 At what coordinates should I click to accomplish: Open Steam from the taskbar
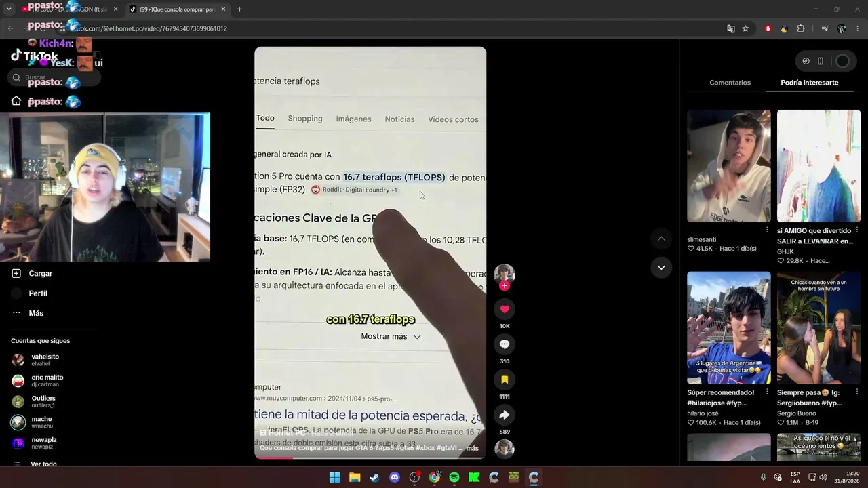(374, 477)
